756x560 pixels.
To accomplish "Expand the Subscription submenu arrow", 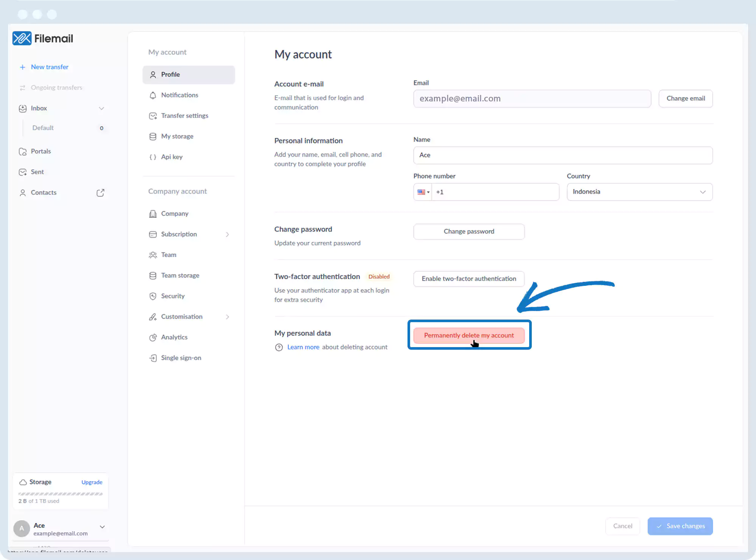I will point(227,234).
